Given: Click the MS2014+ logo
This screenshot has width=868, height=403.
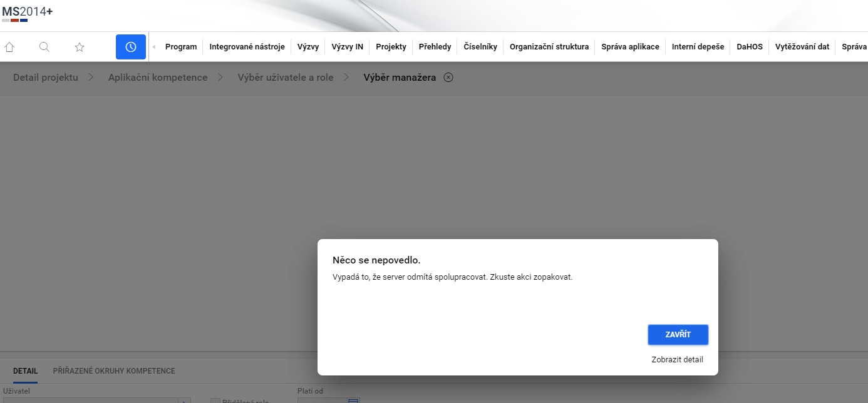Looking at the screenshot, I should (28, 12).
